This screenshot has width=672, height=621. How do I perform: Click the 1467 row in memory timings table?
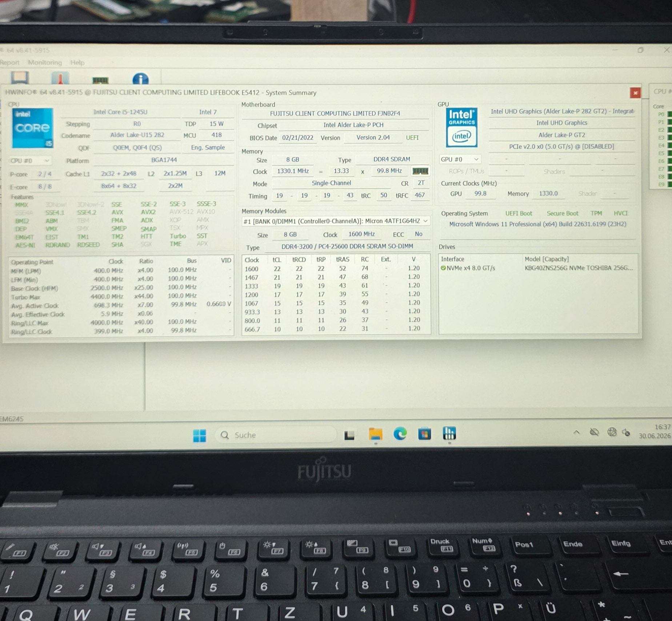point(336,277)
